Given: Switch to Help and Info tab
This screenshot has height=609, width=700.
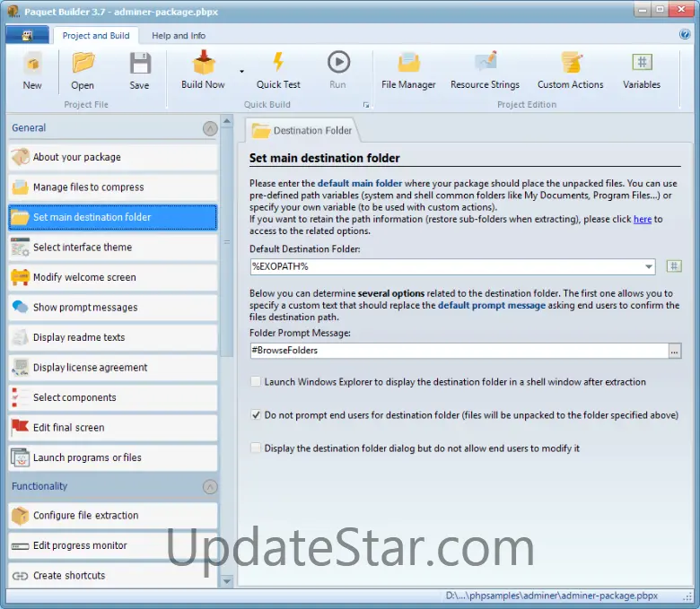Looking at the screenshot, I should [179, 36].
